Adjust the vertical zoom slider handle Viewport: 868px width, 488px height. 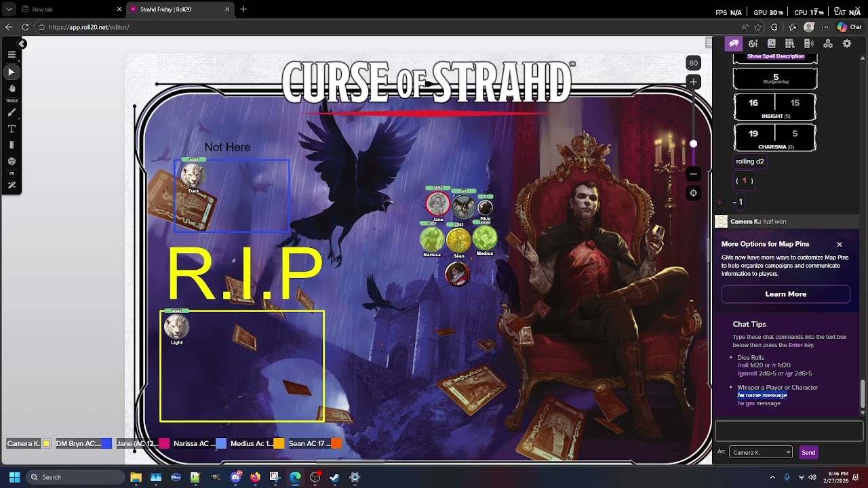click(x=693, y=144)
